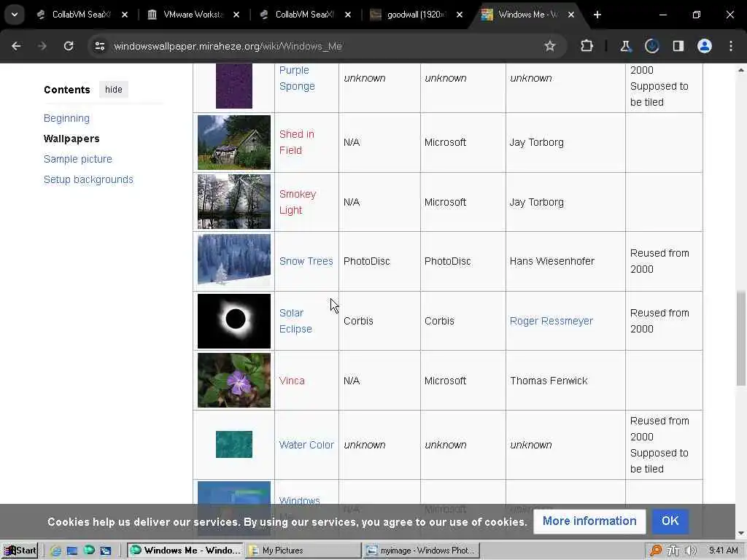Click the Show Desktop quick launch icon

point(72,551)
